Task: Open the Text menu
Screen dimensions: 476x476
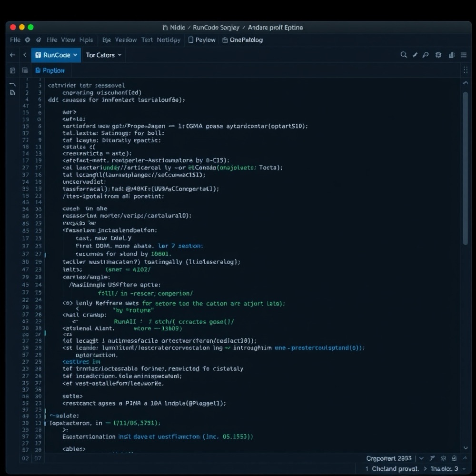Action: 147,40
